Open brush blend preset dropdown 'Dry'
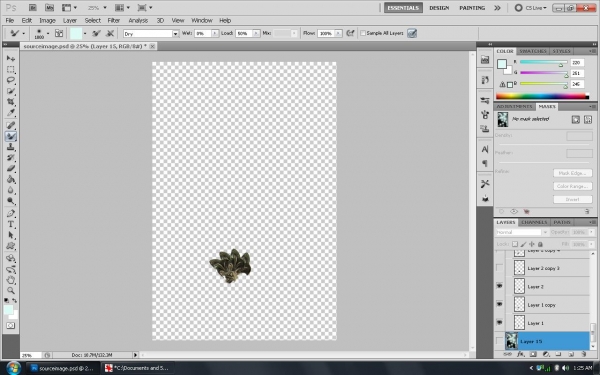The height and width of the screenshot is (375, 600). tap(151, 34)
